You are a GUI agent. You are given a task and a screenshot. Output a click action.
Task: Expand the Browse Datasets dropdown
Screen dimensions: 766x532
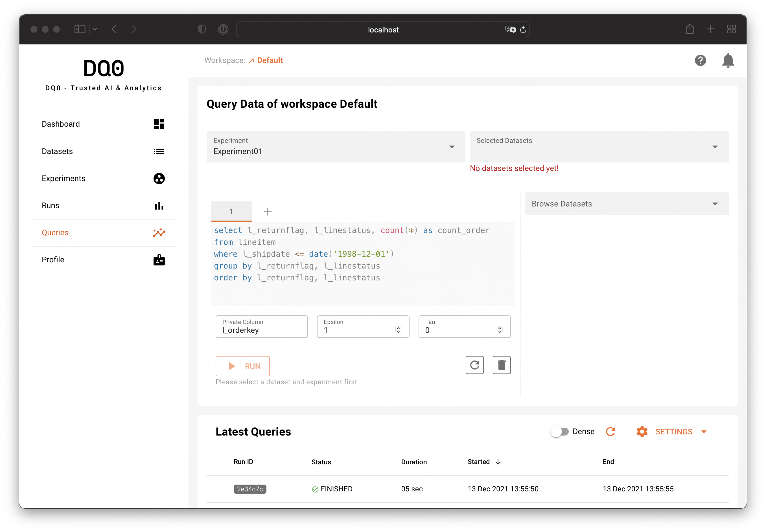[626, 204]
